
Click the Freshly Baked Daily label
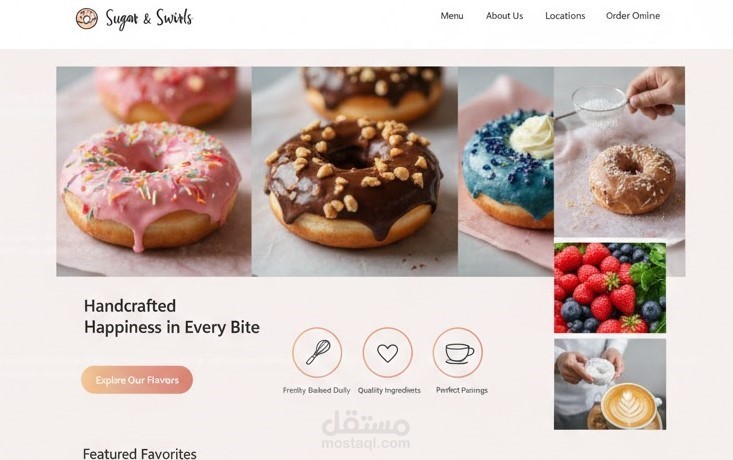[x=316, y=390]
